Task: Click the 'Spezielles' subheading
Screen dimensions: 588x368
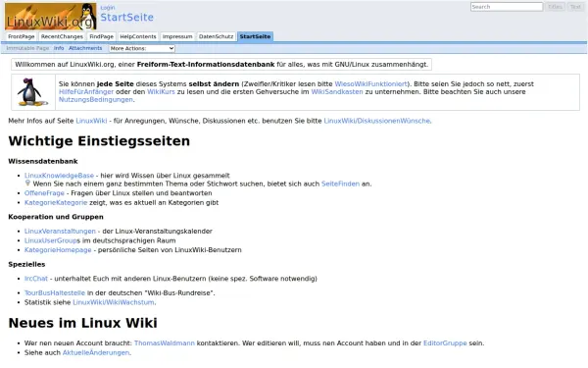Action: click(27, 264)
